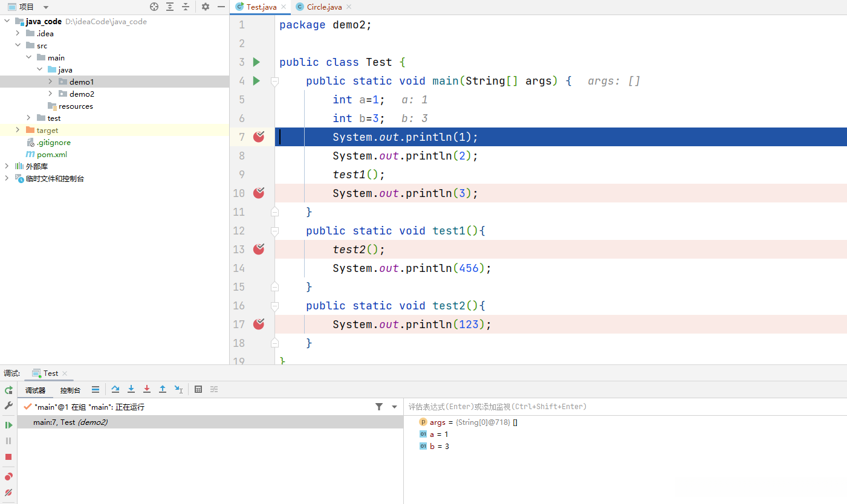Remove the breakpoint on line 13

259,249
